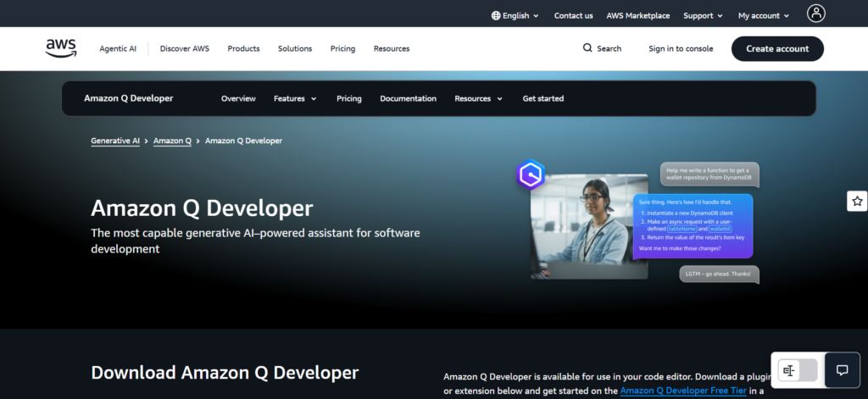Go to Generative AI breadcrumb
Image resolution: width=868 pixels, height=399 pixels.
point(115,141)
